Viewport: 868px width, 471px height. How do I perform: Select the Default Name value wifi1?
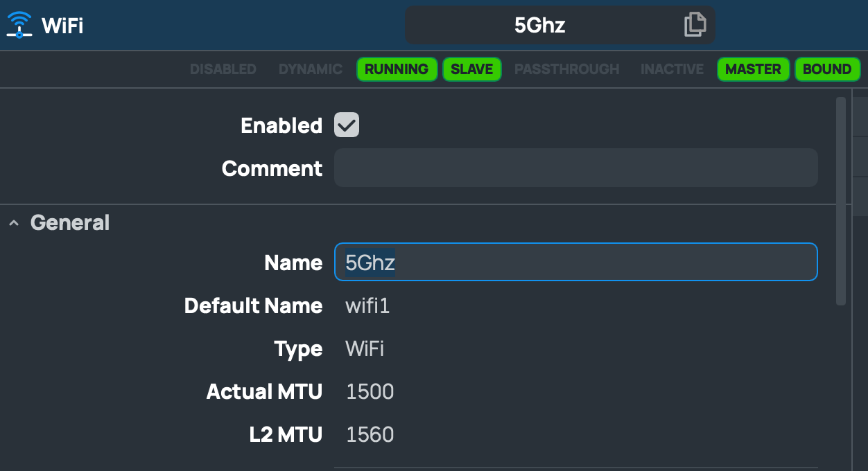click(x=368, y=305)
